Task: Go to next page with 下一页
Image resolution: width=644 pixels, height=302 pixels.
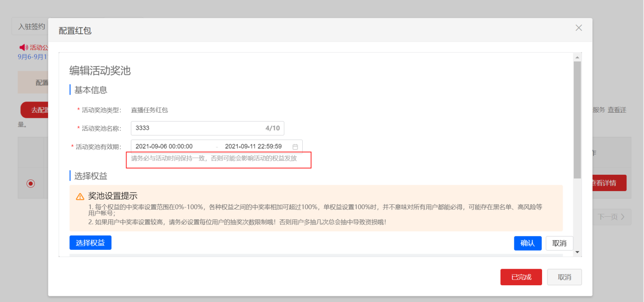Action: [x=611, y=217]
